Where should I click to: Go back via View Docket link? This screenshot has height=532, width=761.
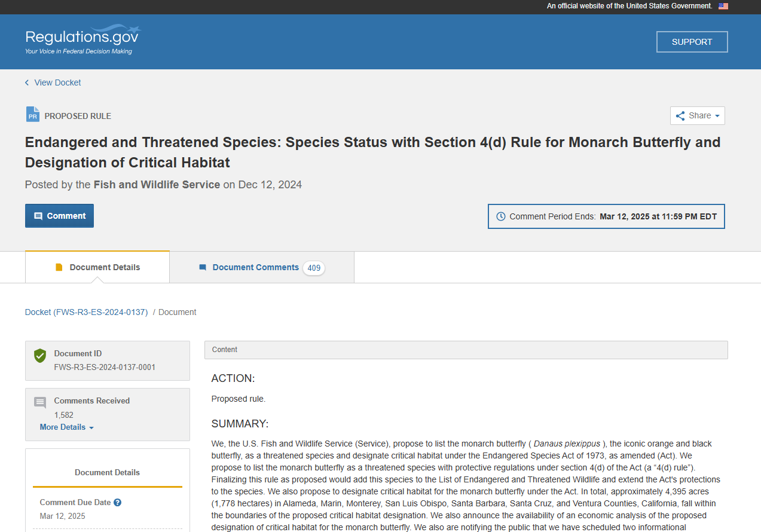(x=57, y=82)
